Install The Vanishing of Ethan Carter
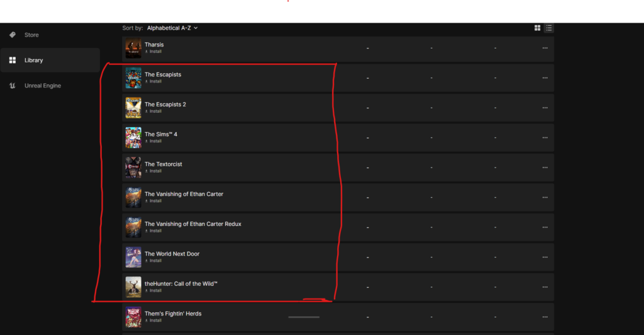 click(153, 201)
